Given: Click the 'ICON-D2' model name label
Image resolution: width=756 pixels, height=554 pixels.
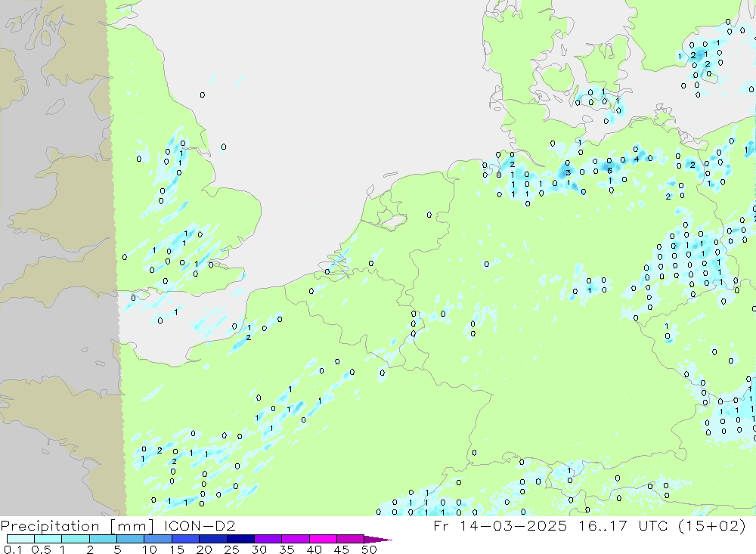Looking at the screenshot, I should pyautogui.click(x=200, y=525).
